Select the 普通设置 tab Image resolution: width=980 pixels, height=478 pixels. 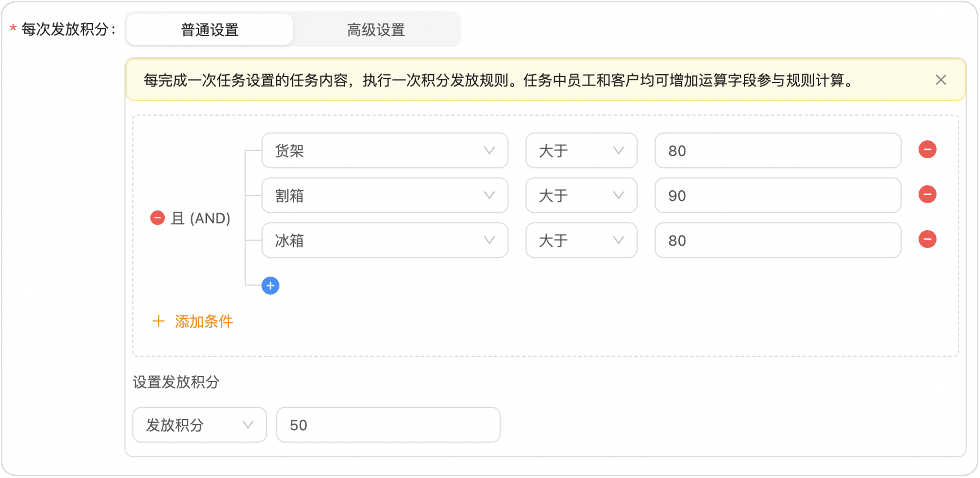coord(210,30)
